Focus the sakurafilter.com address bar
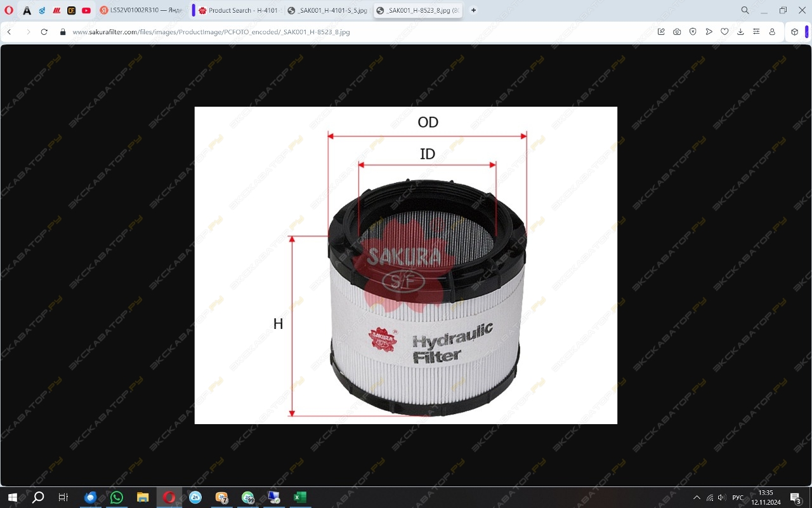The width and height of the screenshot is (812, 508). pyautogui.click(x=211, y=32)
